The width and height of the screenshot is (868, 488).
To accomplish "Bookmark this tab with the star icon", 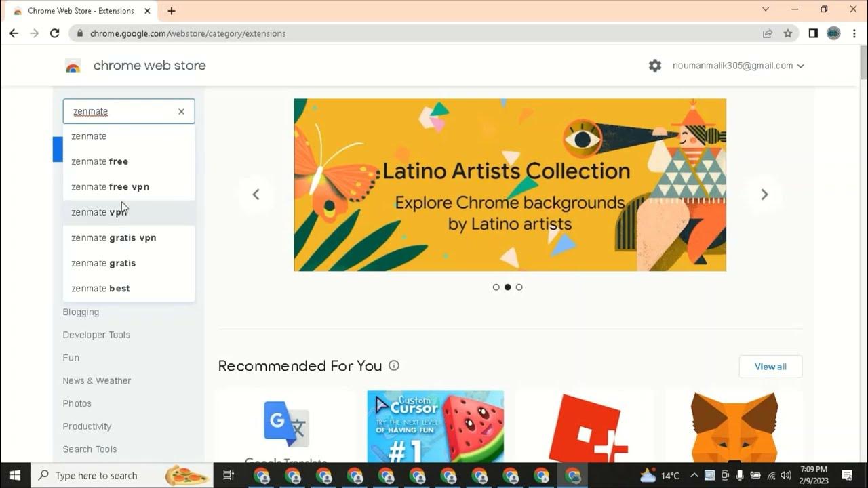I will coord(788,33).
